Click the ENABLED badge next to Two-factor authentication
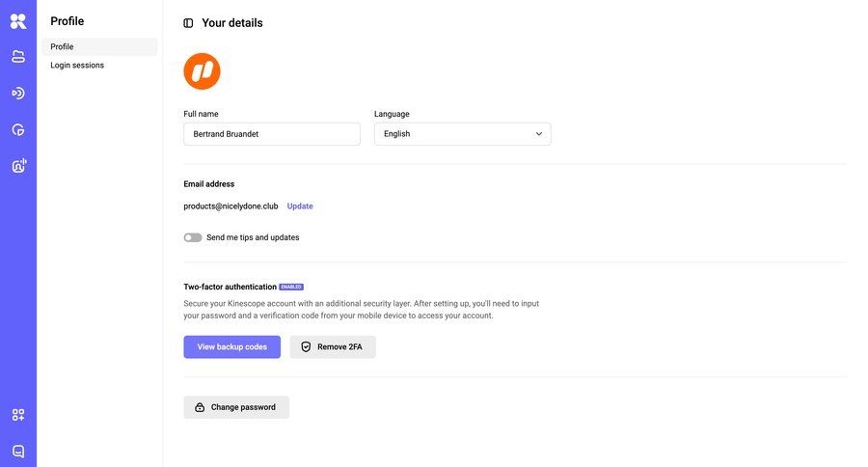The height and width of the screenshot is (467, 868). click(x=291, y=287)
